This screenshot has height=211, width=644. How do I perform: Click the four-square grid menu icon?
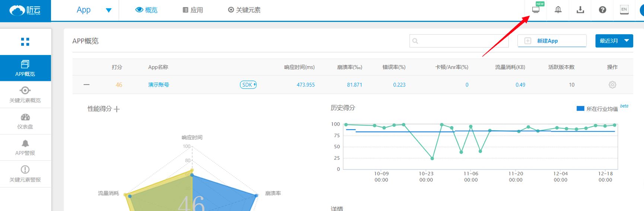(x=25, y=42)
